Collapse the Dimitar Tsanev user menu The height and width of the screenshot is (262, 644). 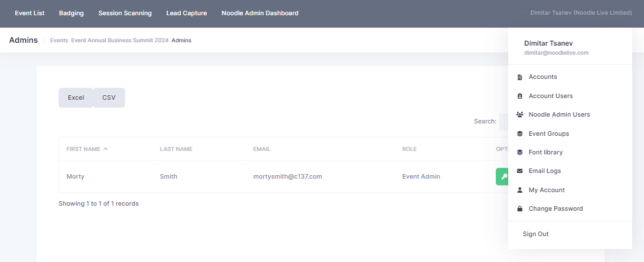click(x=581, y=13)
